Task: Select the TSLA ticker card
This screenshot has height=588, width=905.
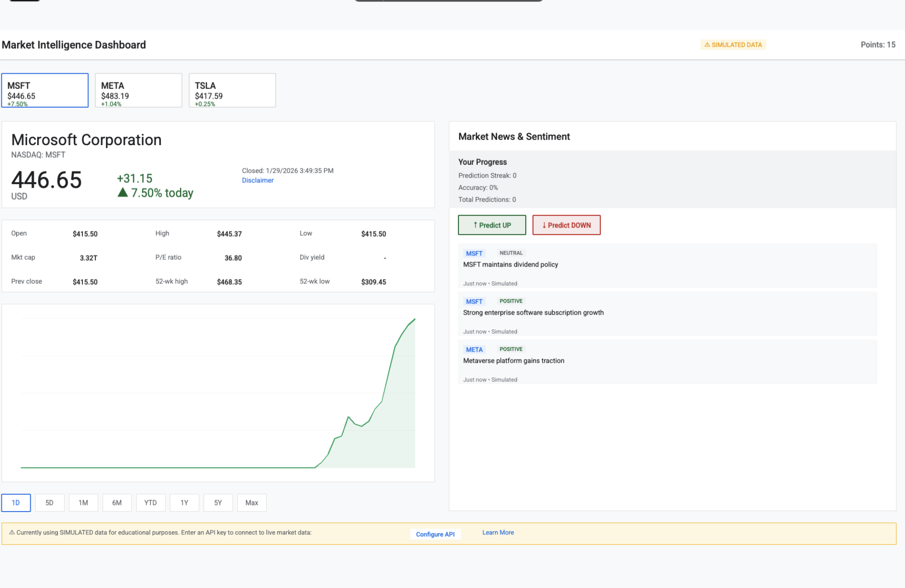Action: (x=232, y=90)
